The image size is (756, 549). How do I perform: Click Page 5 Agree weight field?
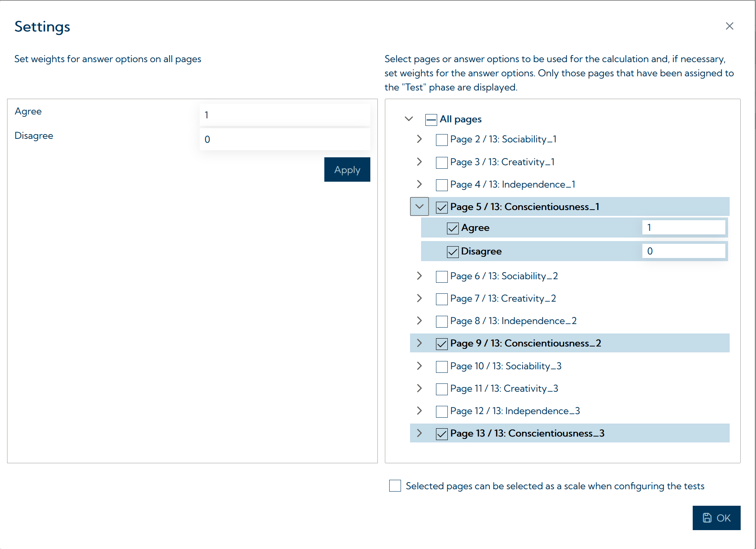(683, 228)
